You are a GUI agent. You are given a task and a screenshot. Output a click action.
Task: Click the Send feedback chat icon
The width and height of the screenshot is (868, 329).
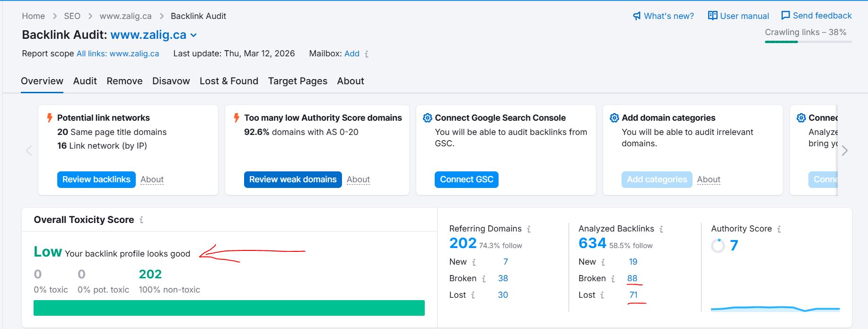pyautogui.click(x=785, y=16)
